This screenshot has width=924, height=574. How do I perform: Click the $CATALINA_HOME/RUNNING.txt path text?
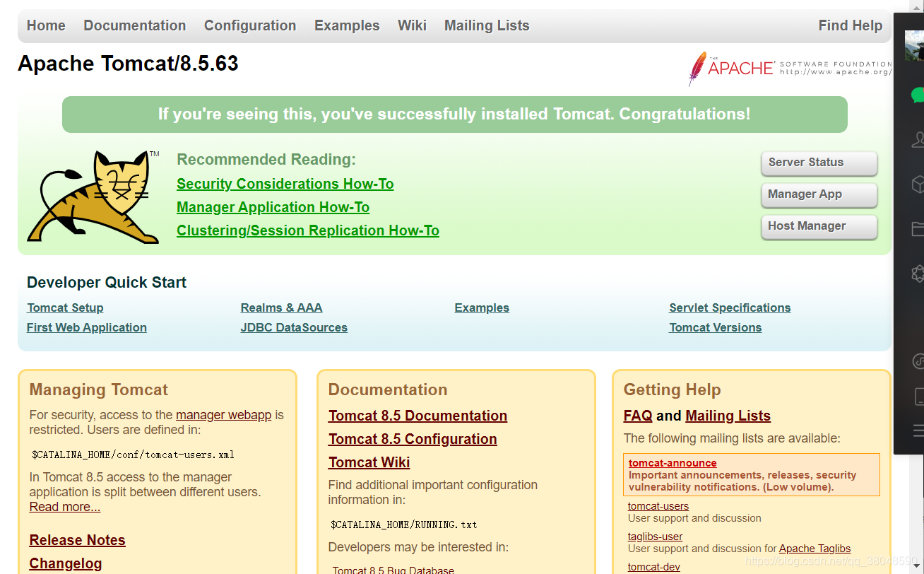pos(404,525)
